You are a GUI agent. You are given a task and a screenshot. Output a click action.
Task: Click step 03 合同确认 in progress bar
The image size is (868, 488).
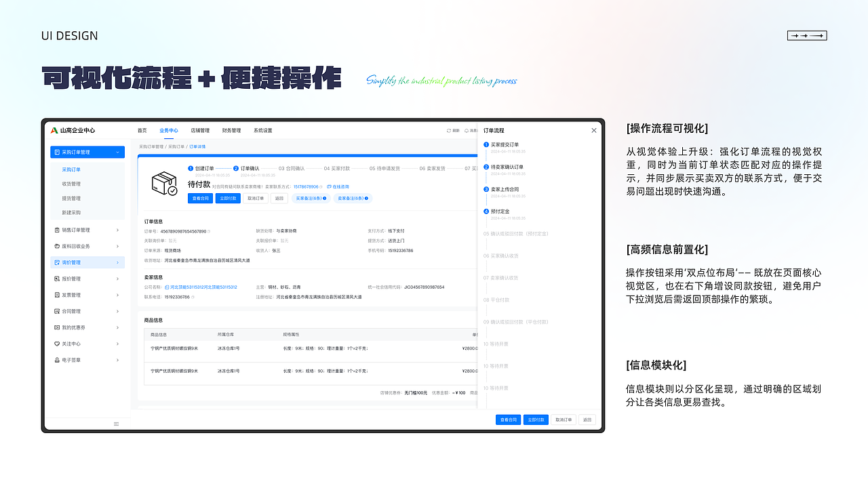click(292, 168)
